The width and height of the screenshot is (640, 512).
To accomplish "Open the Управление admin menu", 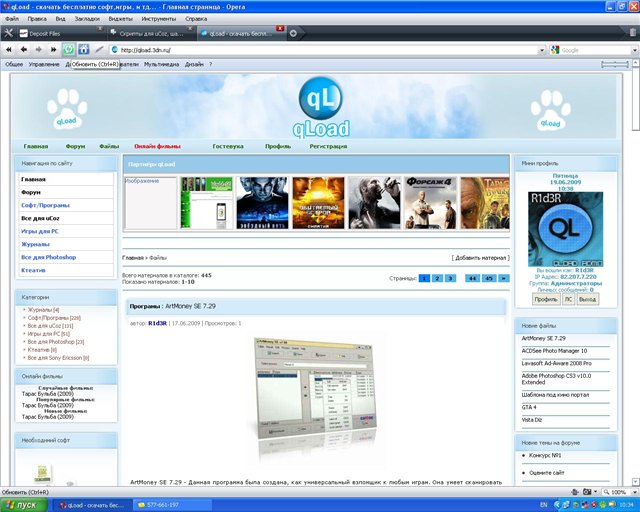I will [x=44, y=65].
